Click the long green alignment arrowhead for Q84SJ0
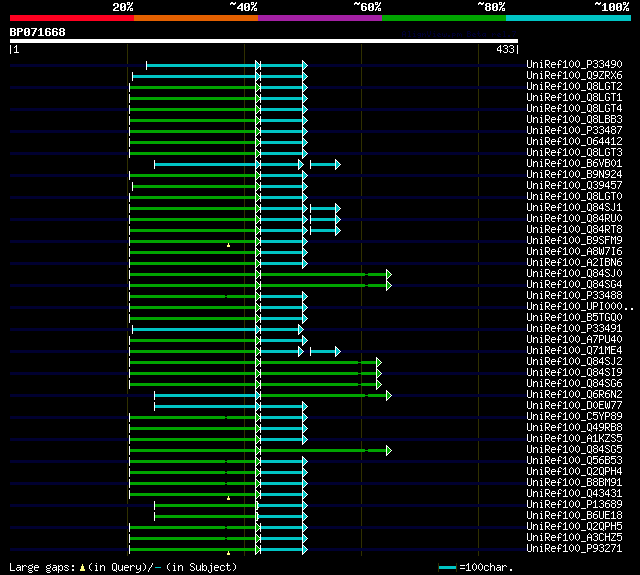The width and height of the screenshot is (640, 575). tap(389, 274)
